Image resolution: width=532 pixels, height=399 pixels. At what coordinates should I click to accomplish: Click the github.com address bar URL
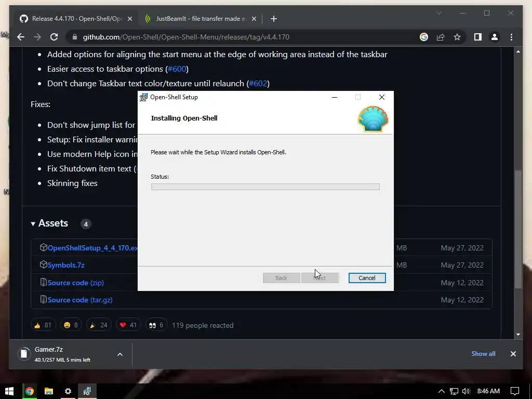point(186,37)
